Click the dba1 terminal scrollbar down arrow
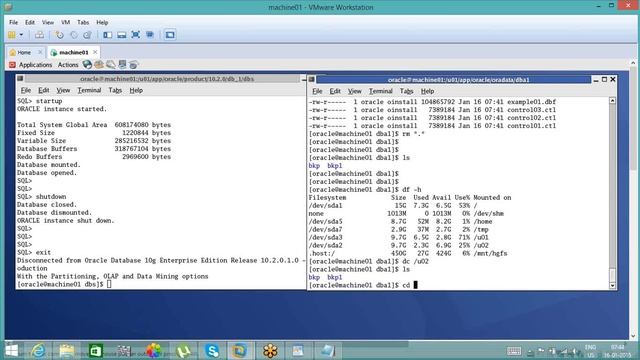Viewport: 640px width, 360px height. tap(612, 286)
